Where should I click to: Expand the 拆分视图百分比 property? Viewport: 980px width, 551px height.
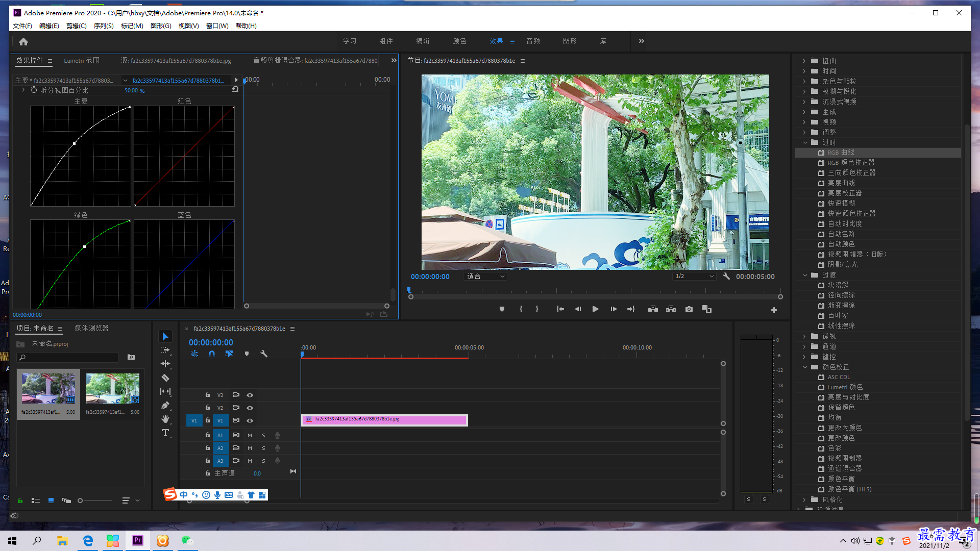tap(23, 90)
